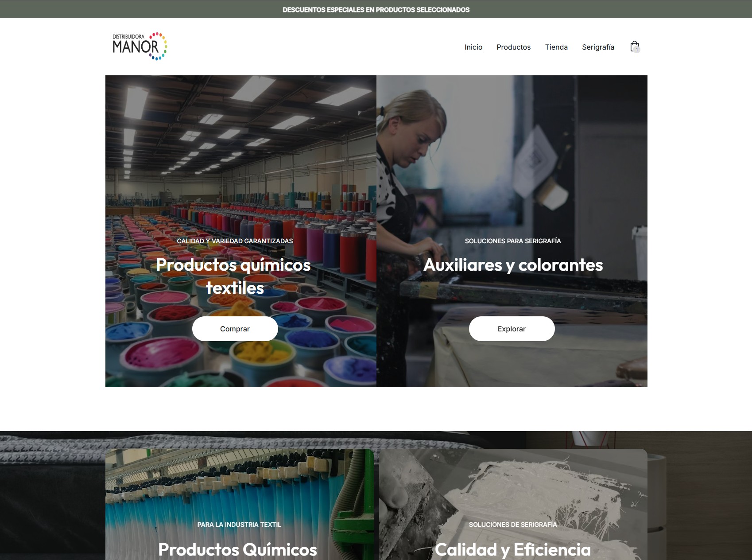Viewport: 752px width, 560px height.
Task: Open the Productos menu item
Action: pyautogui.click(x=513, y=47)
